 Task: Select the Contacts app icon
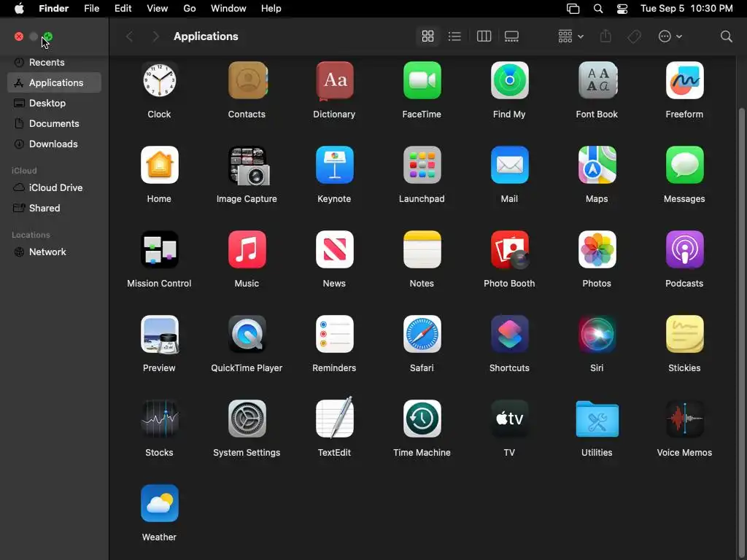[x=247, y=80]
